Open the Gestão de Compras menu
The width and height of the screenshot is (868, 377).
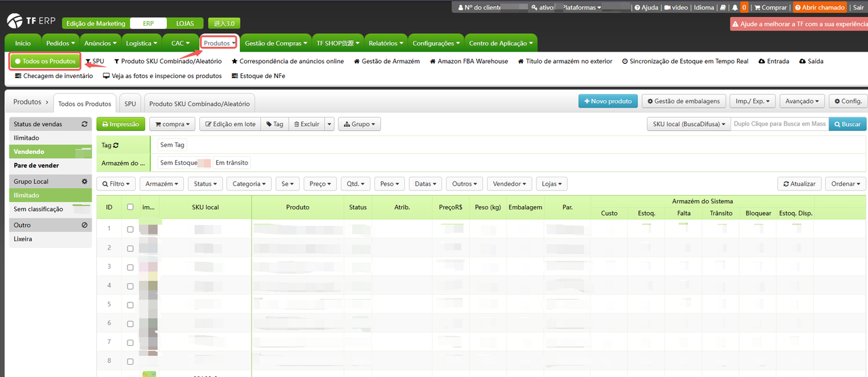pyautogui.click(x=277, y=43)
